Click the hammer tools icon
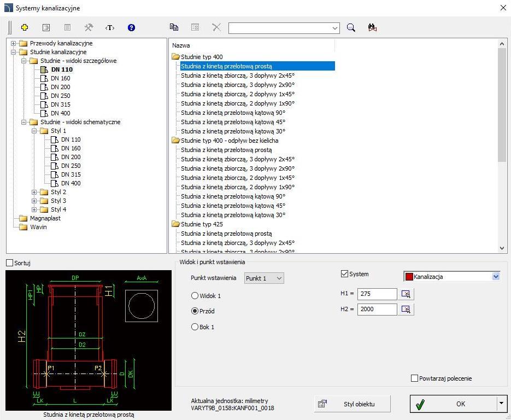This screenshot has height=420, width=511. point(89,27)
